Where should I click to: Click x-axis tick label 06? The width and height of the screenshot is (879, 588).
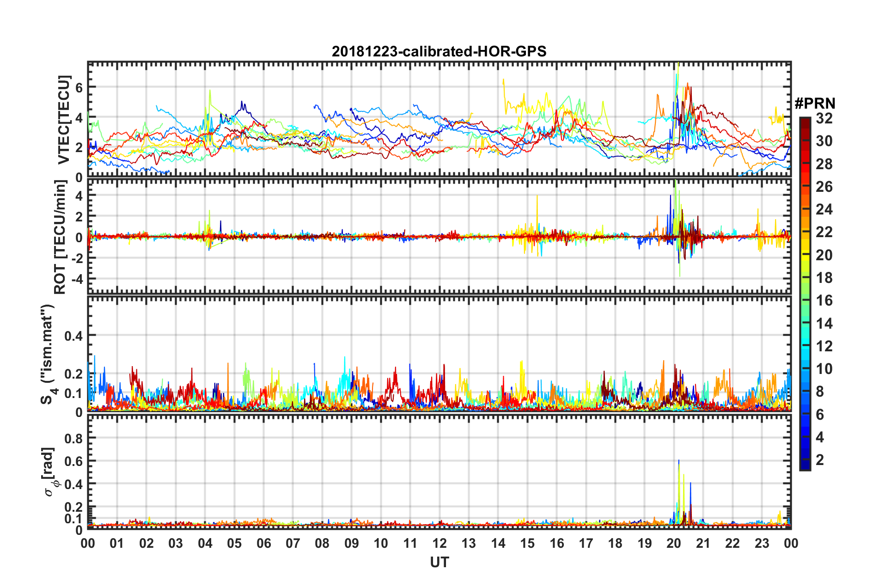pos(264,543)
